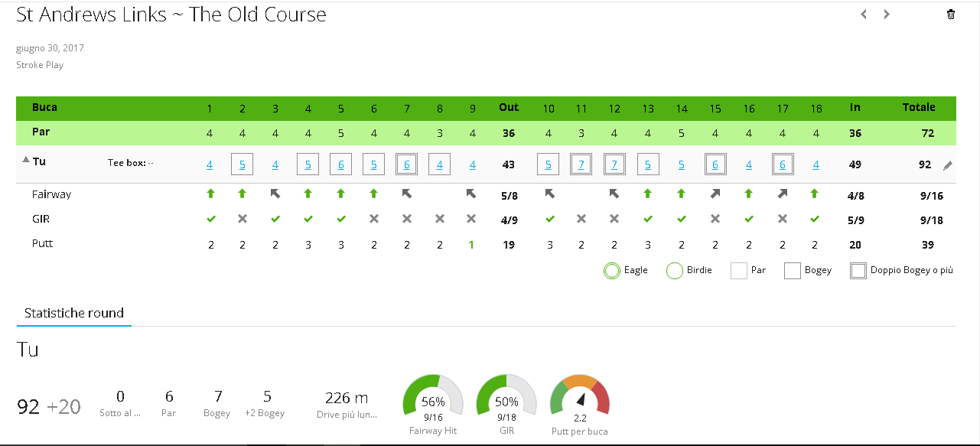Open the Tee box selector

(x=131, y=163)
